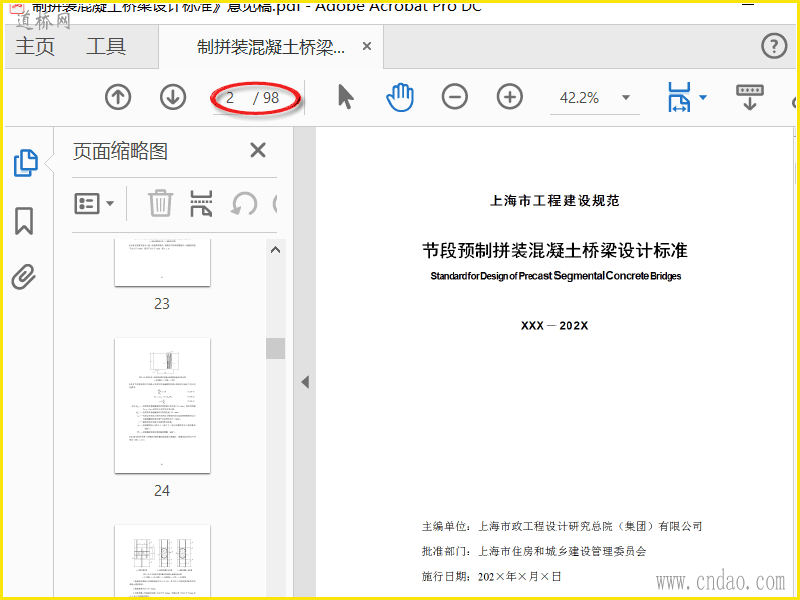Screen dimensions: 800x600
Task: Open the Help question mark
Action: [x=774, y=46]
